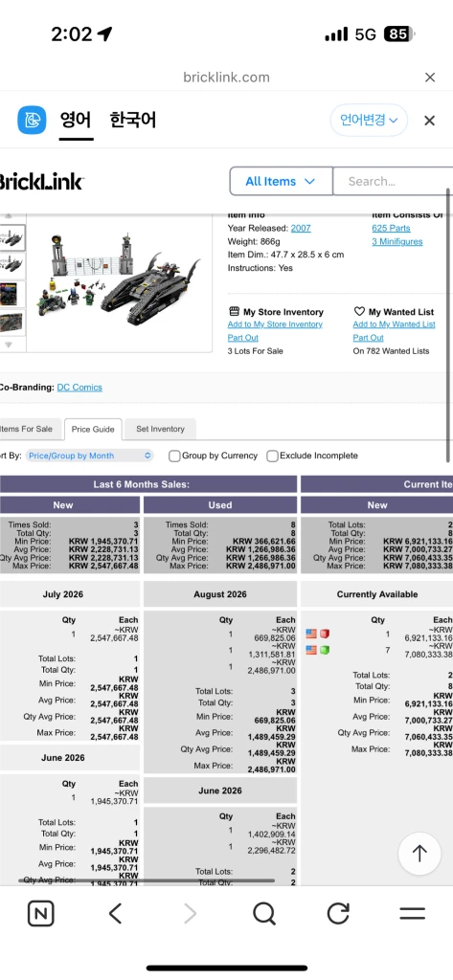Screen dimensions: 453x980
Task: Open the All Items dropdown
Action: coord(281,181)
